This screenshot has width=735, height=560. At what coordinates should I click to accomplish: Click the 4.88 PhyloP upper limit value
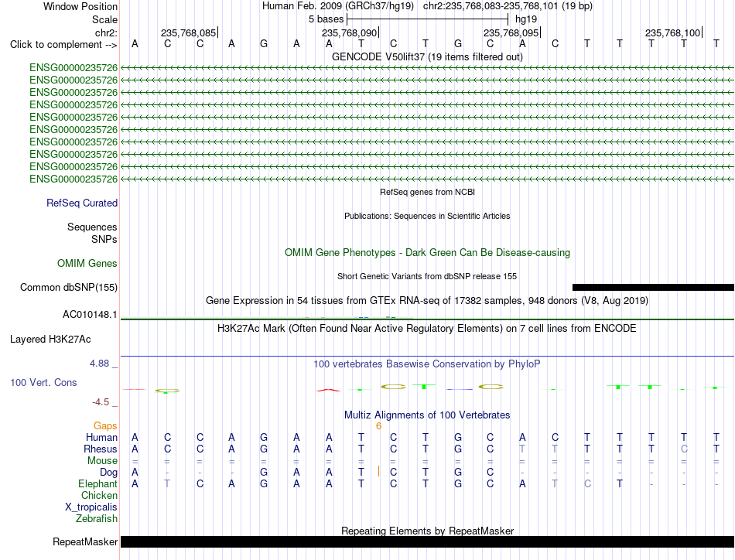[99, 364]
